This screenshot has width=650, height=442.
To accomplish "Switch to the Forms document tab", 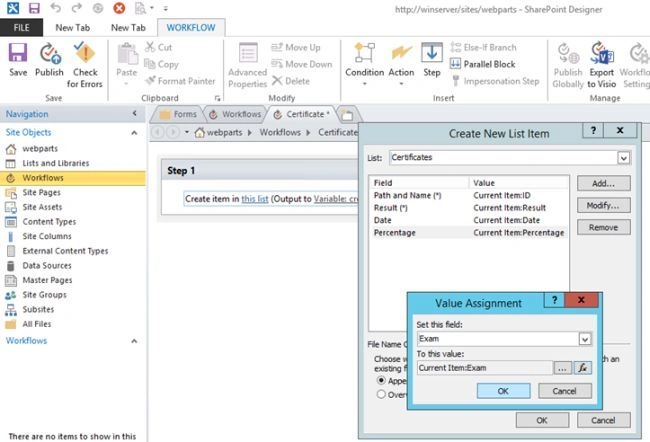I will click(179, 114).
